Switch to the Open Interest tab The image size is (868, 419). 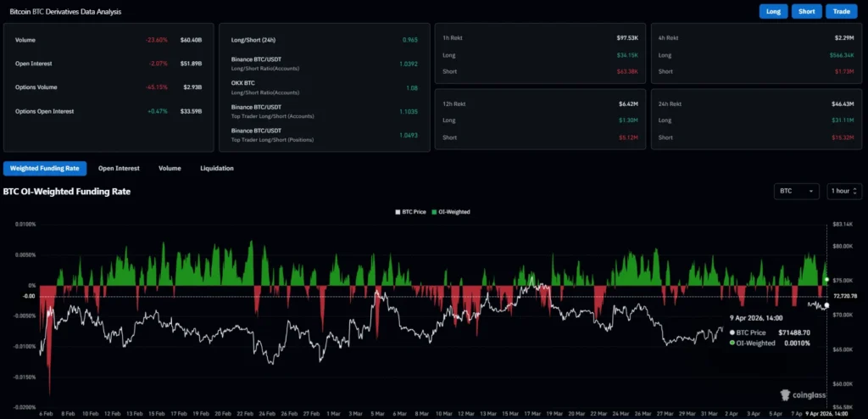(119, 168)
